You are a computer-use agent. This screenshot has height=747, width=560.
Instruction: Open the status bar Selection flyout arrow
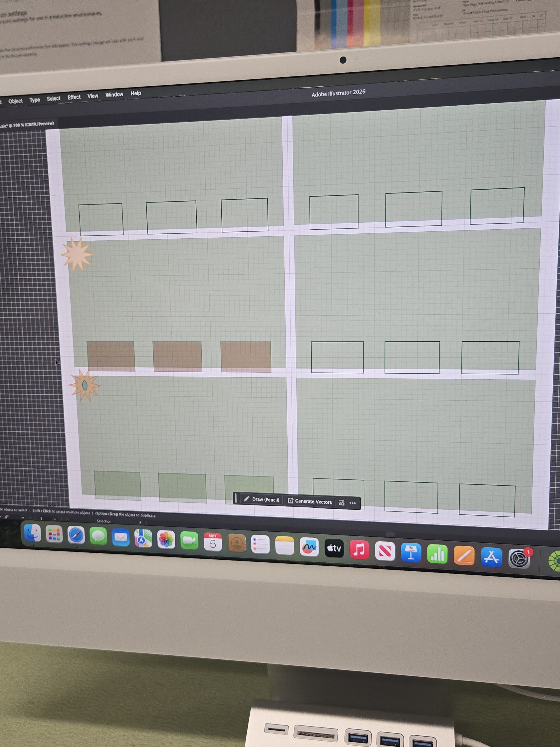point(140,522)
